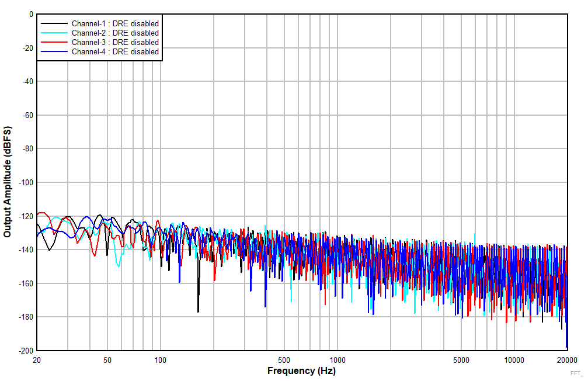Click the 20000 frequency tick label
The height and width of the screenshot is (381, 588).
click(x=566, y=358)
